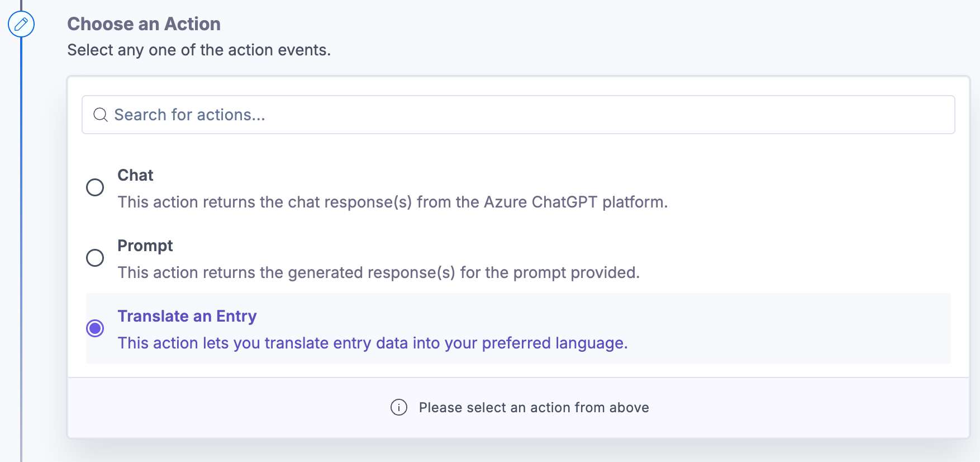Select the Translate an Entry radio button
The height and width of the screenshot is (462, 980).
coord(95,328)
